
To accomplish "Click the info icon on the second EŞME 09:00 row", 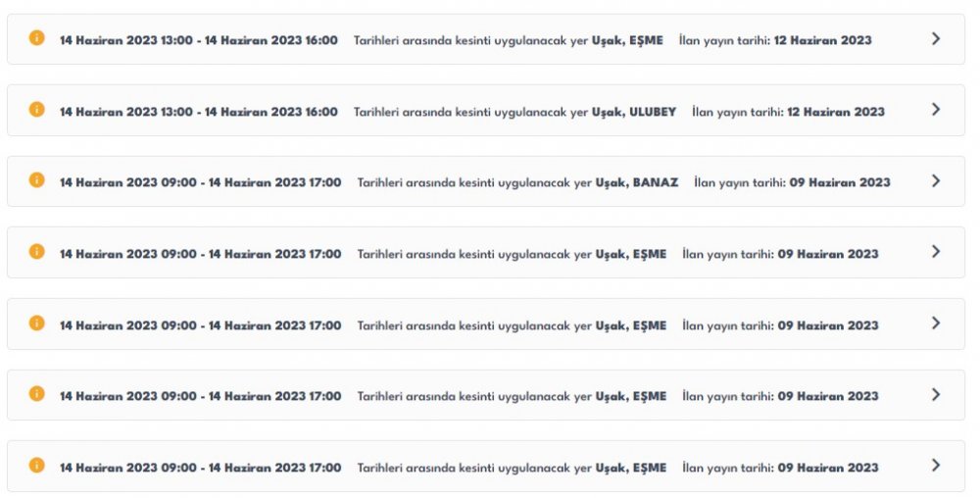I will click(37, 324).
